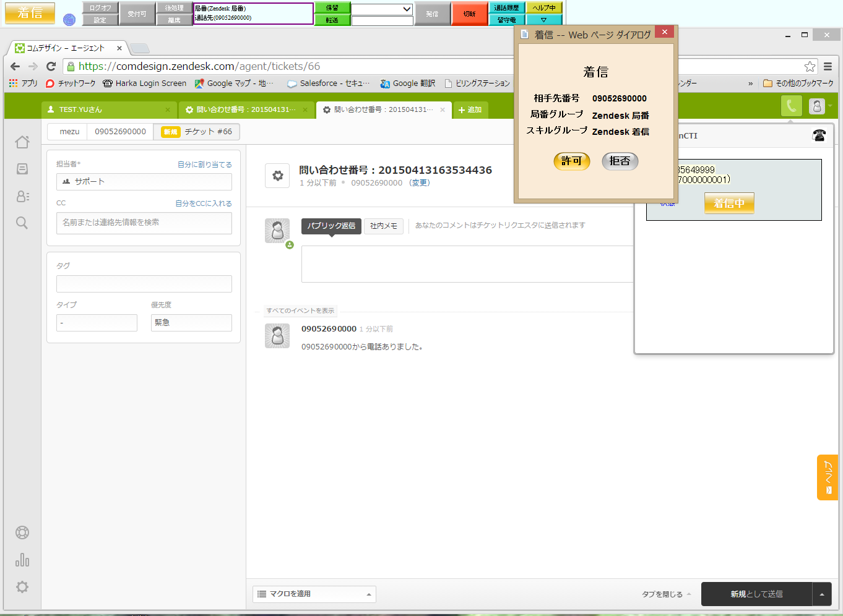Click 拒否 in the incoming call dialog

click(620, 161)
